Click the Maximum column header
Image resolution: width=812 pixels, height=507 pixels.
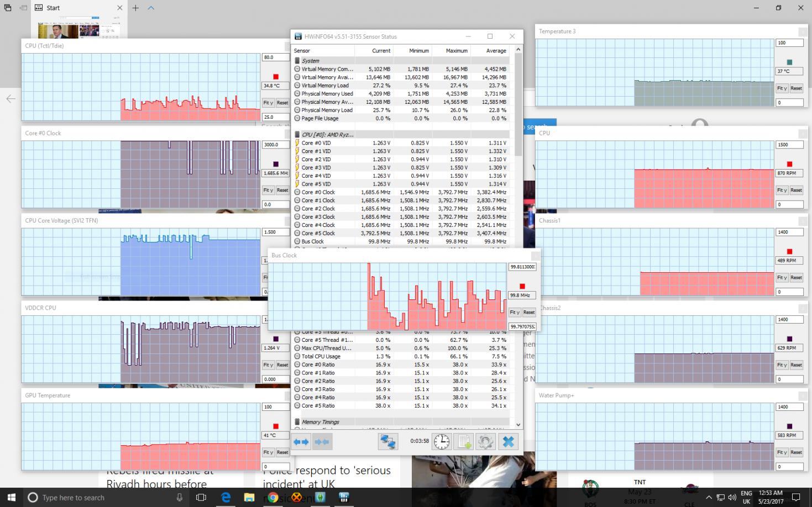click(450, 50)
